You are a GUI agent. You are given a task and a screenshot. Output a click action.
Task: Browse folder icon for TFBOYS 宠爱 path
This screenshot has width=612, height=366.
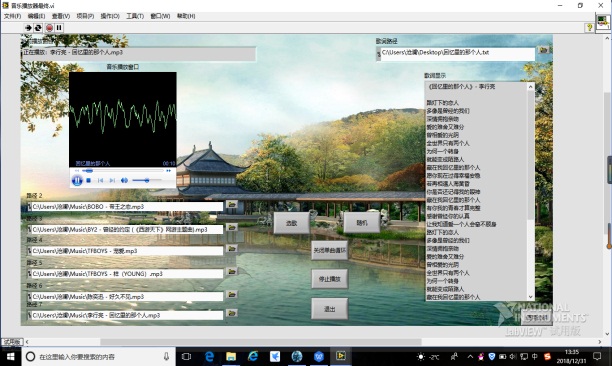click(x=232, y=249)
